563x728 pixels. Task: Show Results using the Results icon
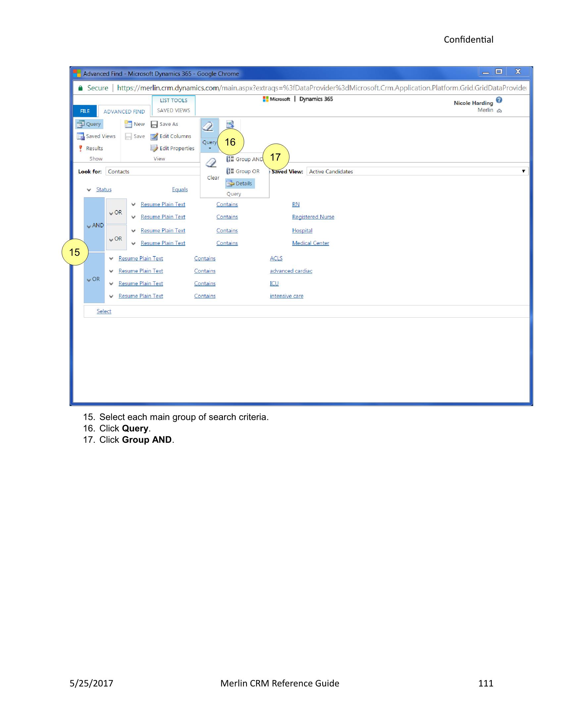click(93, 148)
